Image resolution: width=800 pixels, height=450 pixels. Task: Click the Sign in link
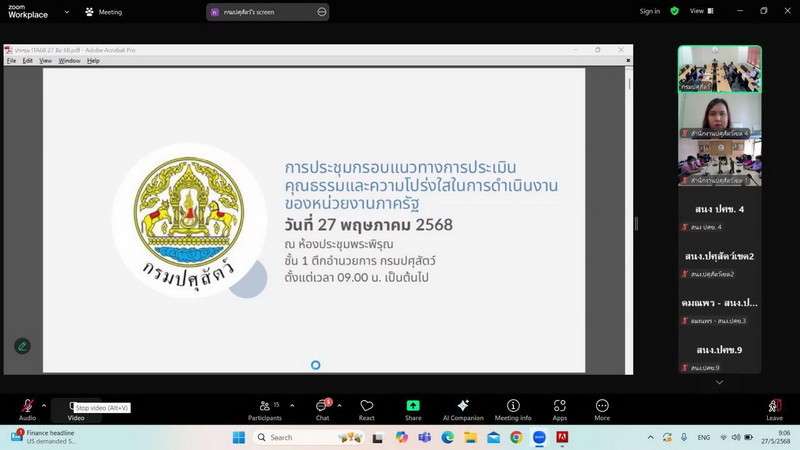[x=649, y=11]
